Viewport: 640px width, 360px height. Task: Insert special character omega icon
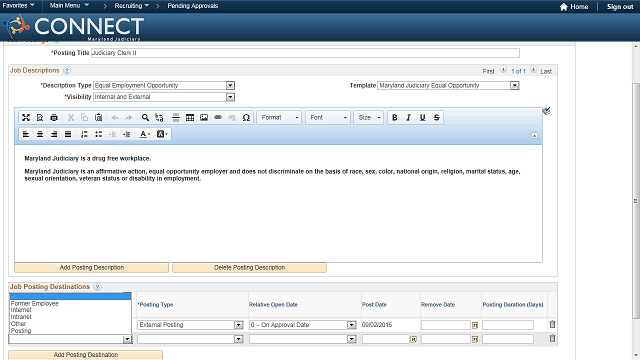point(246,118)
